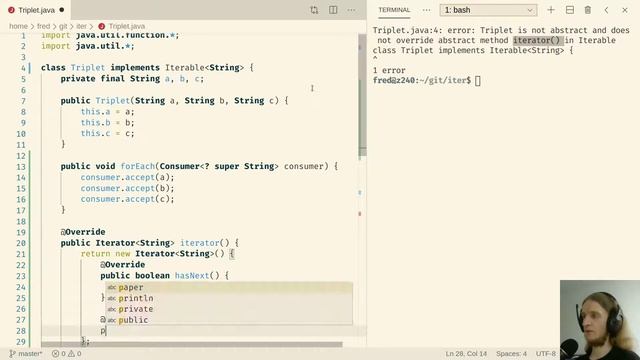Click 'import java.util.*;' on line 2
Viewport: 640px width, 360px height.
[x=88, y=46]
